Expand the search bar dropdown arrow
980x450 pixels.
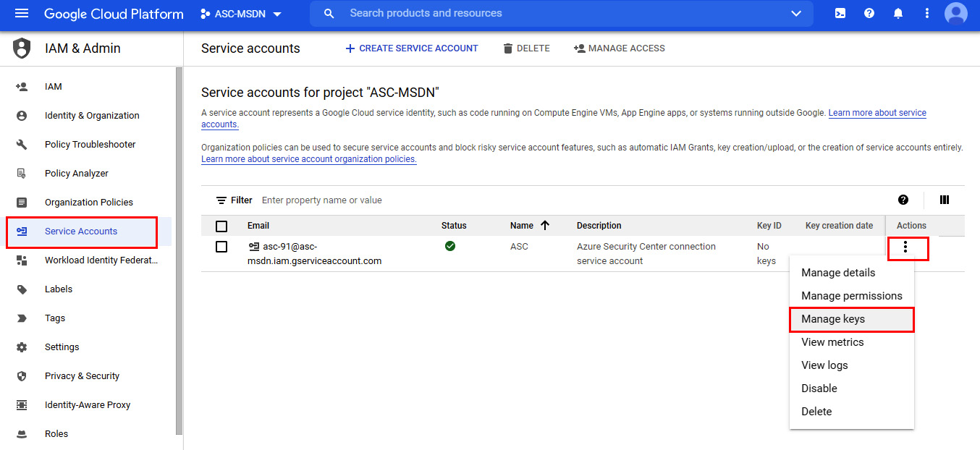pos(797,14)
